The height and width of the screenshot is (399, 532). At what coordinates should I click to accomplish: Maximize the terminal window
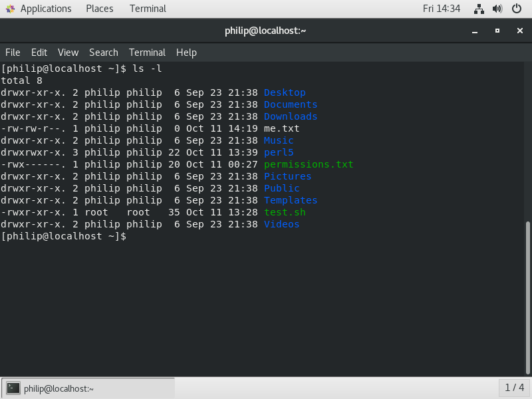pos(497,31)
